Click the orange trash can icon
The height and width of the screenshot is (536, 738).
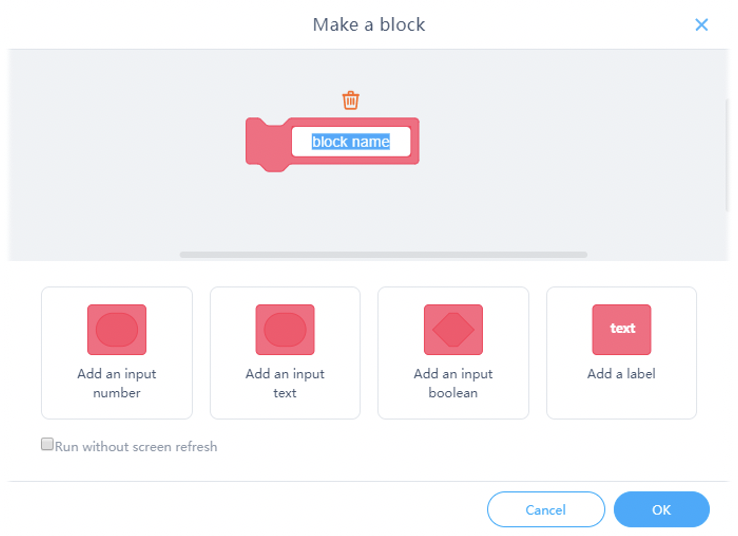[351, 100]
